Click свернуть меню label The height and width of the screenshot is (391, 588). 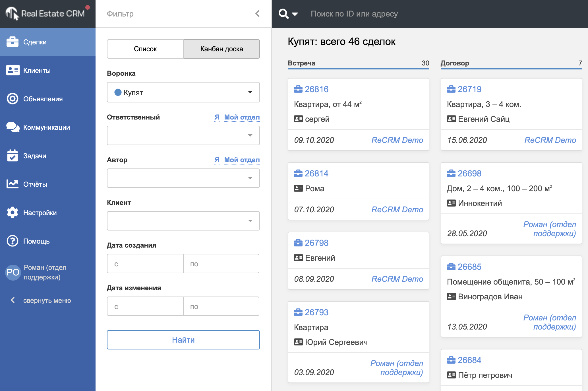tap(47, 301)
